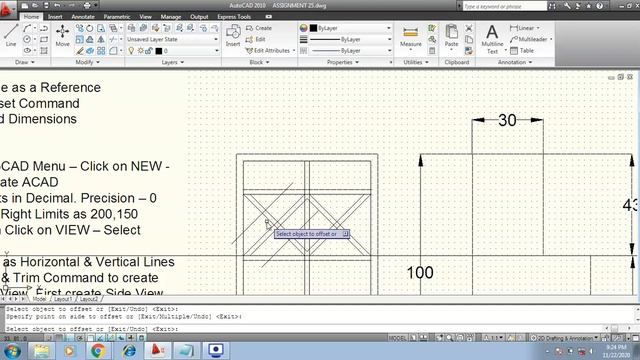
Task: Click the Insert block button
Action: [x=233, y=35]
